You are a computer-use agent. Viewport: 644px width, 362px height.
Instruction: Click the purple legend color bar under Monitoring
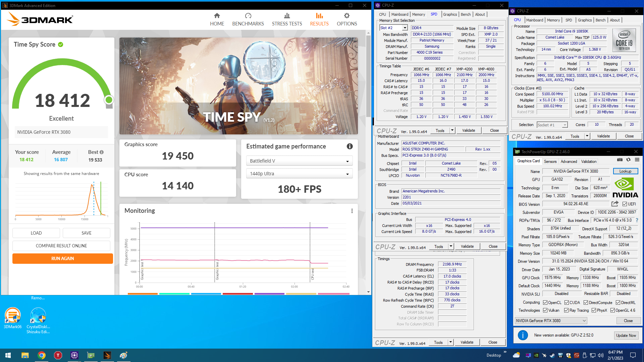[x=269, y=294]
